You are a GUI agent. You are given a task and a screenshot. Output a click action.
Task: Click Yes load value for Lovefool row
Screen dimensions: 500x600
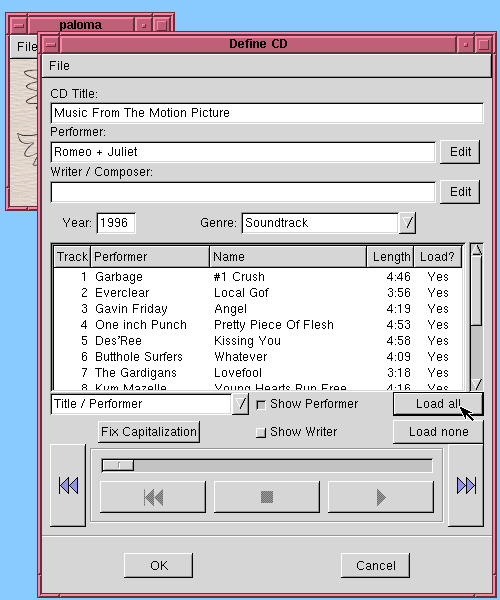click(438, 373)
